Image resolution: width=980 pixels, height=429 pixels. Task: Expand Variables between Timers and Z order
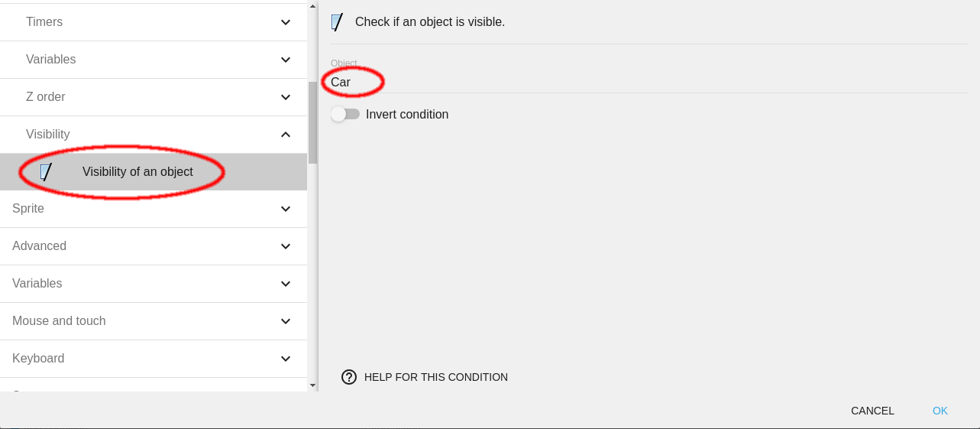(153, 60)
